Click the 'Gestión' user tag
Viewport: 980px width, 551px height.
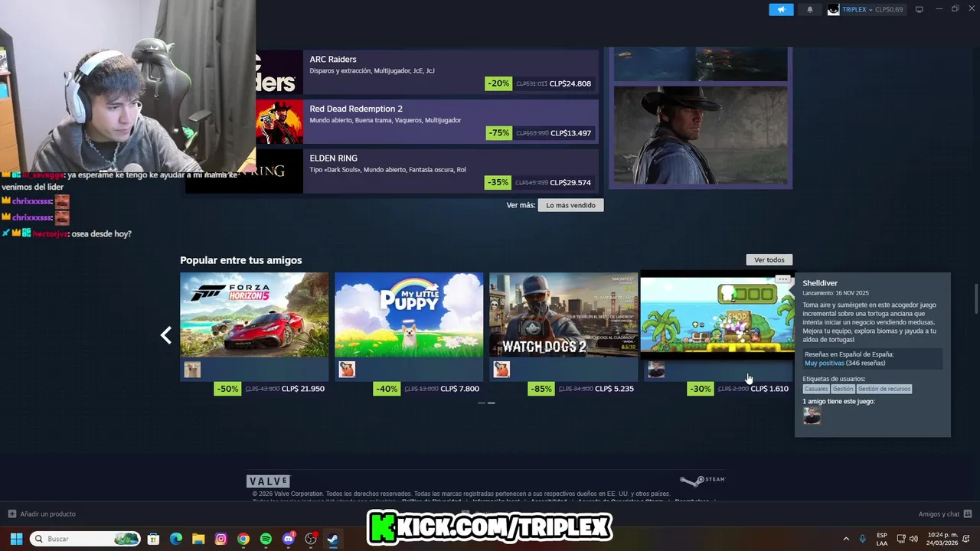[x=843, y=389]
